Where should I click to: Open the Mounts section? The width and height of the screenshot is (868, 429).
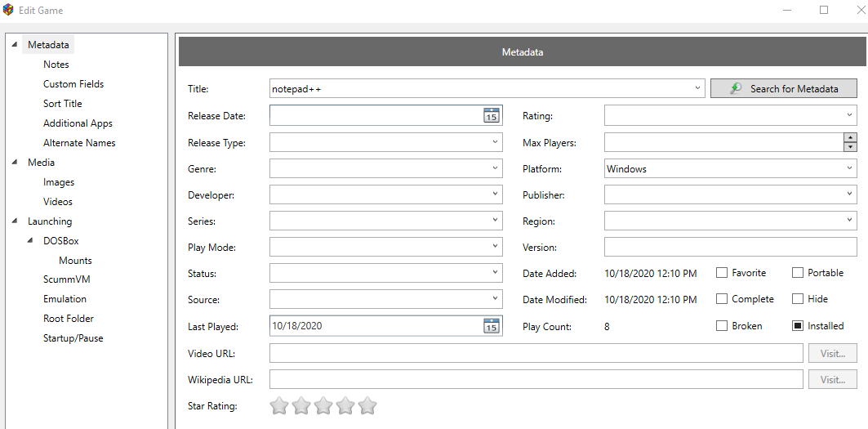pos(75,261)
